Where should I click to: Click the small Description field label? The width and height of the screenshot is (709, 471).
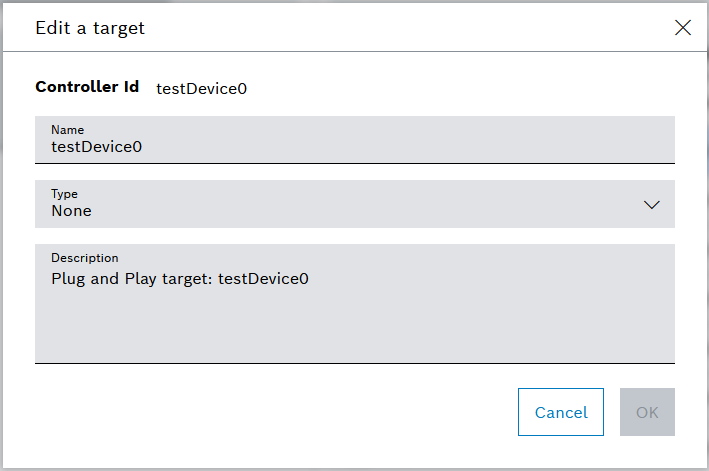(x=84, y=258)
